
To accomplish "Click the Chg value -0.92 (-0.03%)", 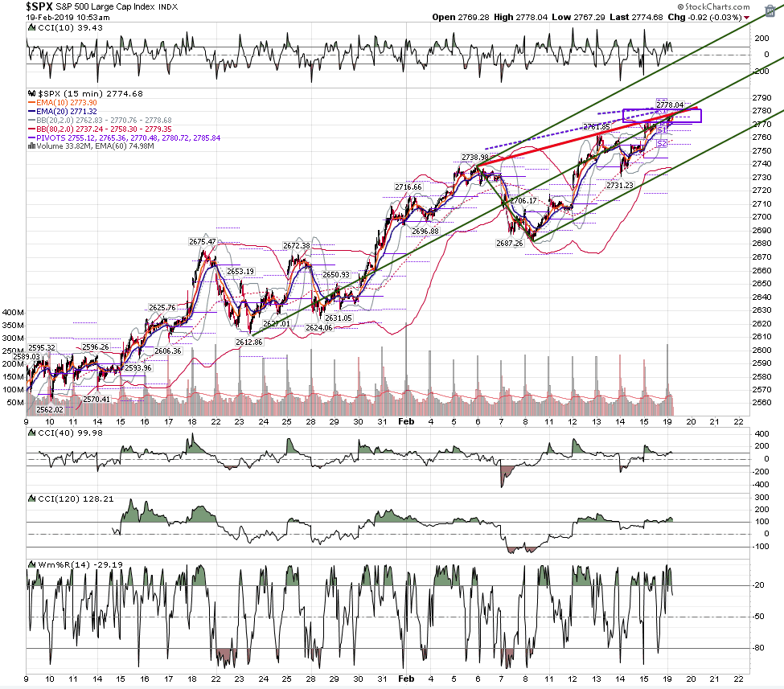I will (x=715, y=18).
